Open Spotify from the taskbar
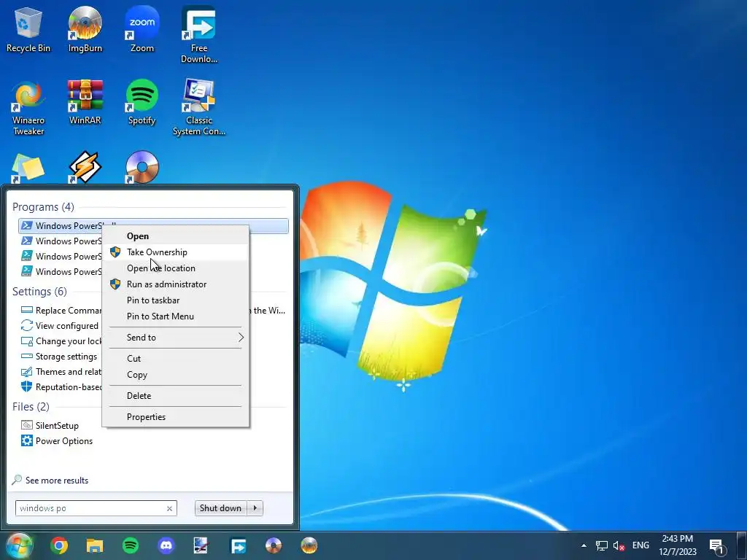The width and height of the screenshot is (747, 560). point(131,545)
